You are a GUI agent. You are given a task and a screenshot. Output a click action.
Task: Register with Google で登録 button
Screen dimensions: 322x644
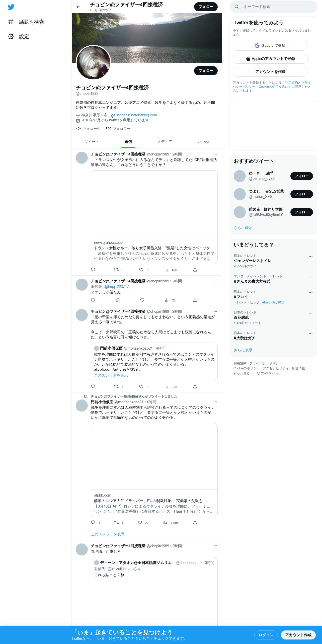click(x=270, y=46)
